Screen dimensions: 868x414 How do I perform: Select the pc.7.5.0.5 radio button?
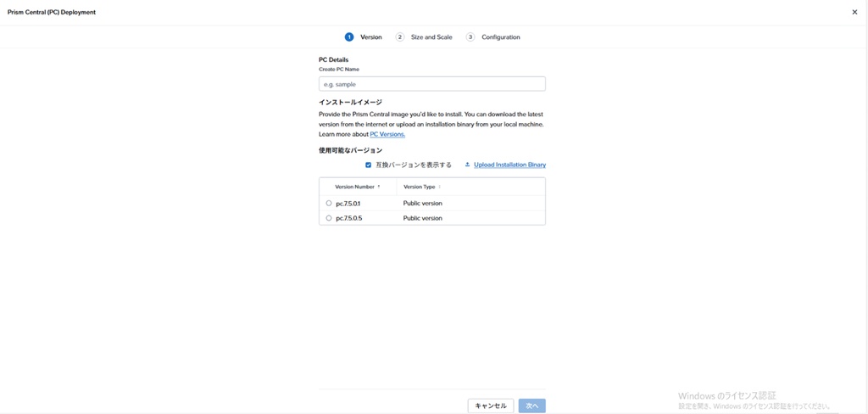point(329,218)
